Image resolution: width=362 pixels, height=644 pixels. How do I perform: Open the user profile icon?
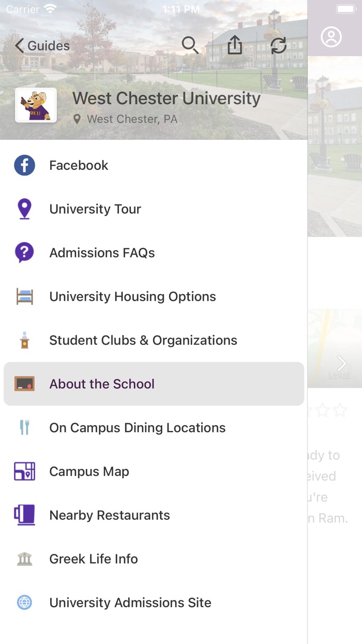pyautogui.click(x=332, y=37)
